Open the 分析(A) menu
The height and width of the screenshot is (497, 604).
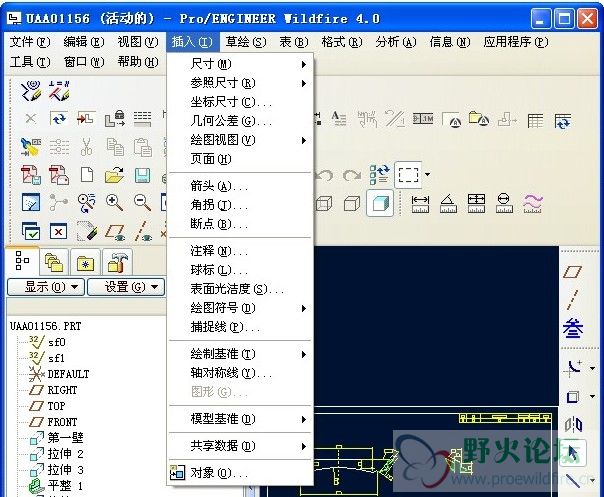396,42
